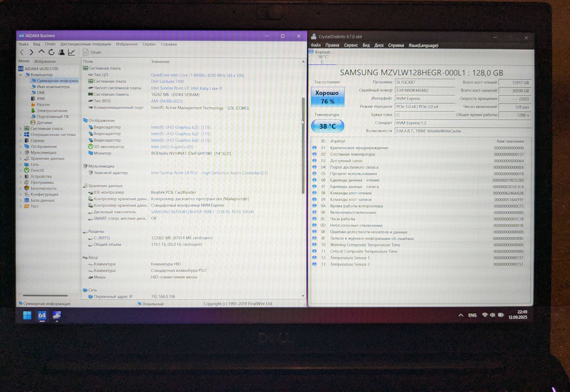Click the Отчёт report button in toolbar
This screenshot has height=392, width=570.
pos(92,52)
